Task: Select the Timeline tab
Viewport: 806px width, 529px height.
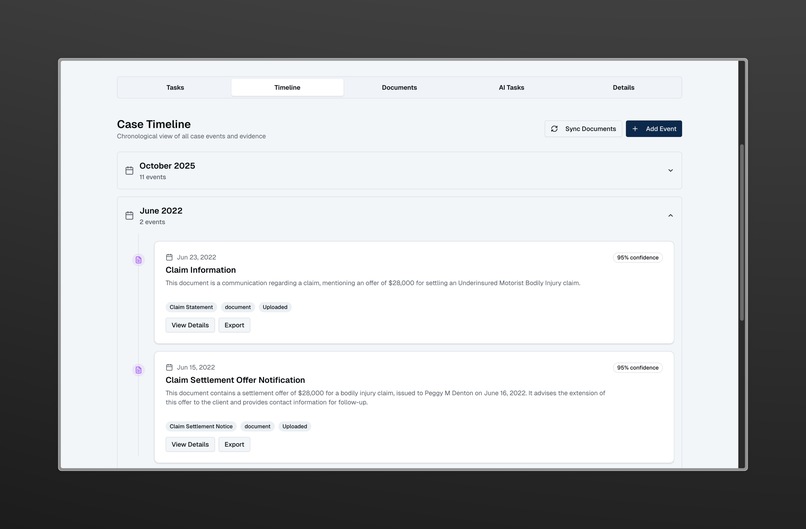Action: tap(287, 87)
